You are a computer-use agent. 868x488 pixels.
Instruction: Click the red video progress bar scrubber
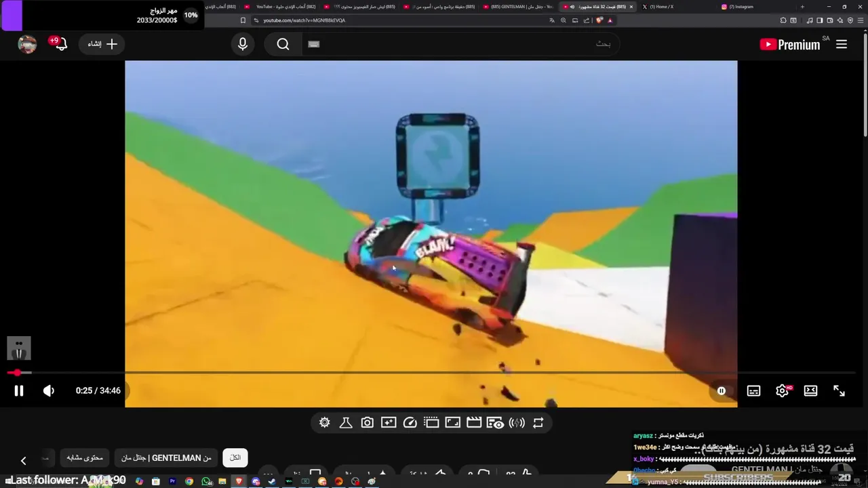pyautogui.click(x=17, y=373)
